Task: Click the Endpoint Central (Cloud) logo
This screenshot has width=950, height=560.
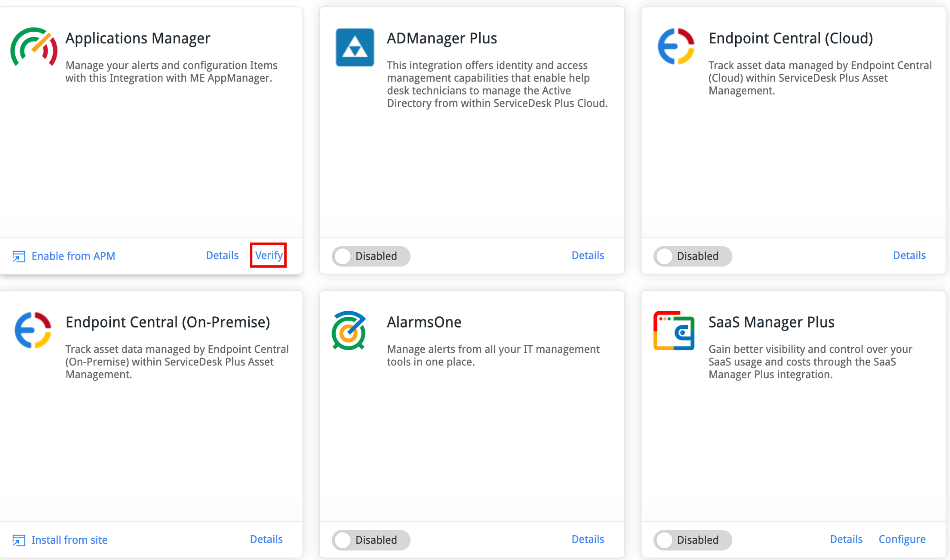Action: [x=676, y=46]
